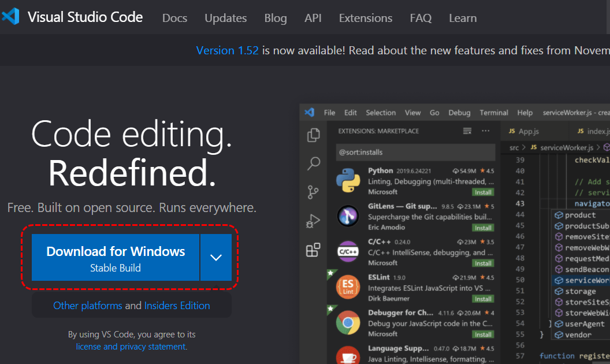Image resolution: width=610 pixels, height=364 pixels.
Task: Open the API navigation link
Action: (313, 18)
